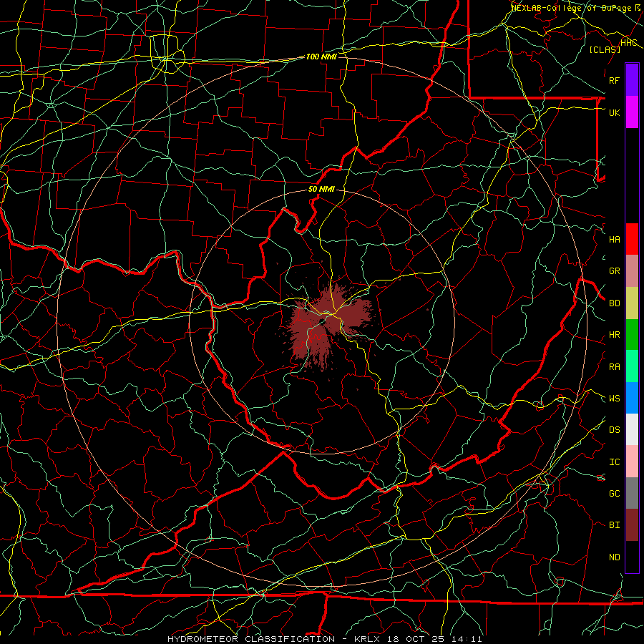
Task: Click the "UK" legend label
Action: click(614, 112)
